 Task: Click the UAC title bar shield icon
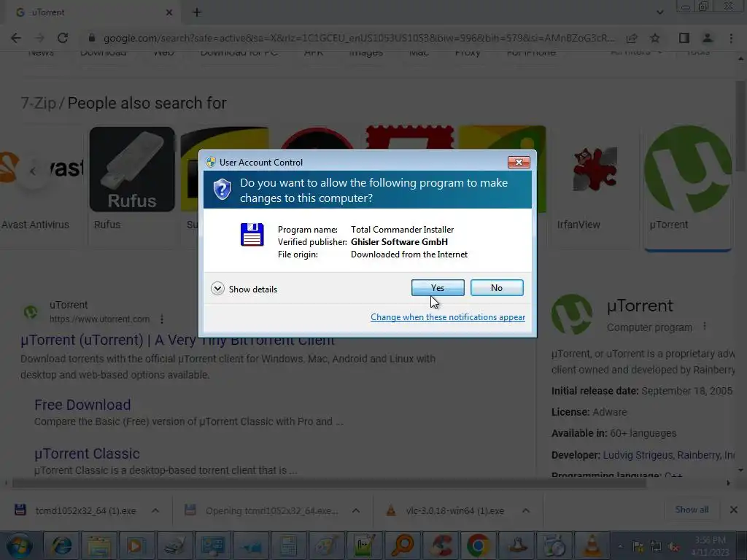coord(211,162)
